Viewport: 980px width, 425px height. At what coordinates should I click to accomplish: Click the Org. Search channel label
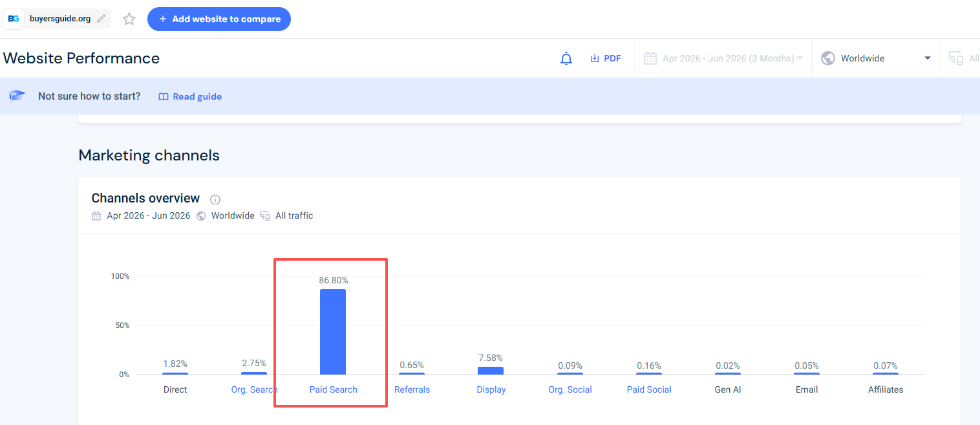click(x=254, y=389)
